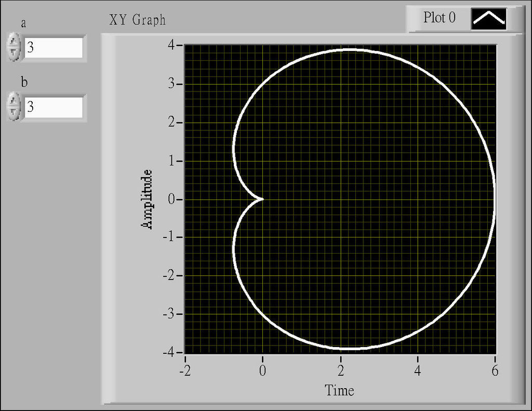
Task: Click the Time axis label
Action: (x=339, y=390)
